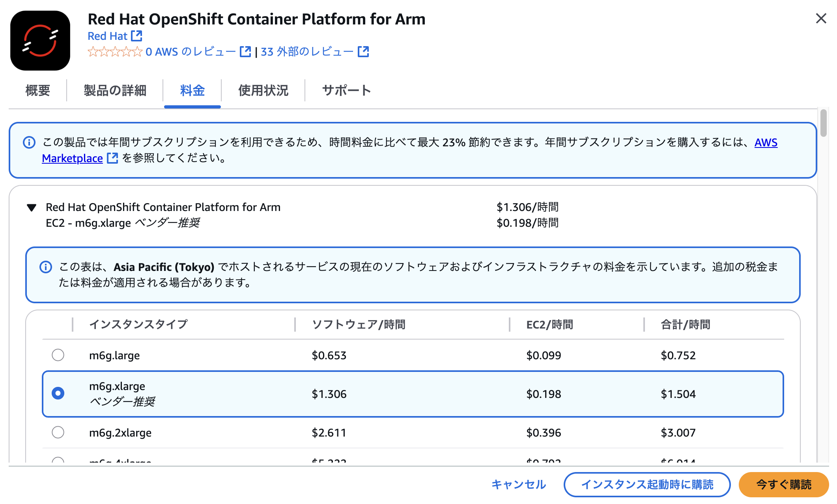Open the 0 AWS のレビュー link
The height and width of the screenshot is (504, 837).
point(191,52)
